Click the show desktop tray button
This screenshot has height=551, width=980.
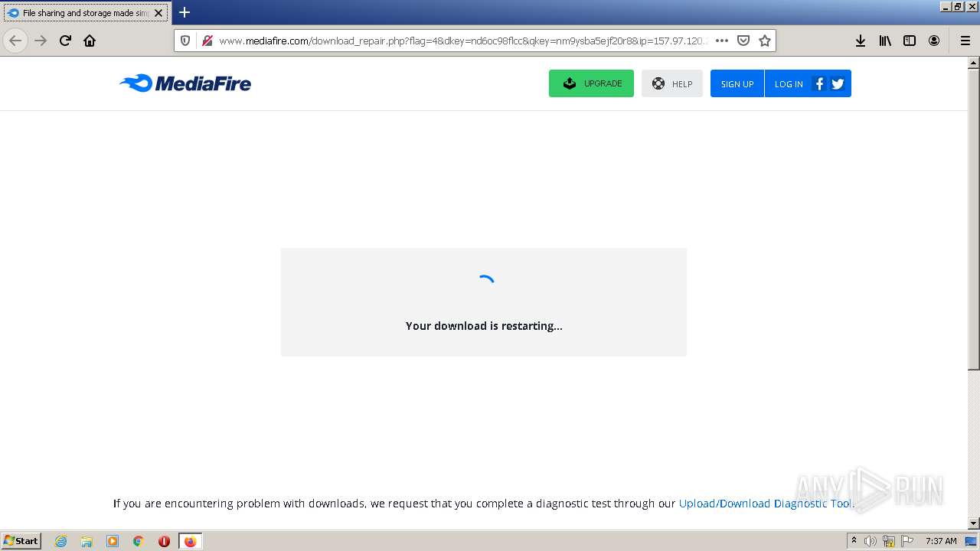point(972,541)
